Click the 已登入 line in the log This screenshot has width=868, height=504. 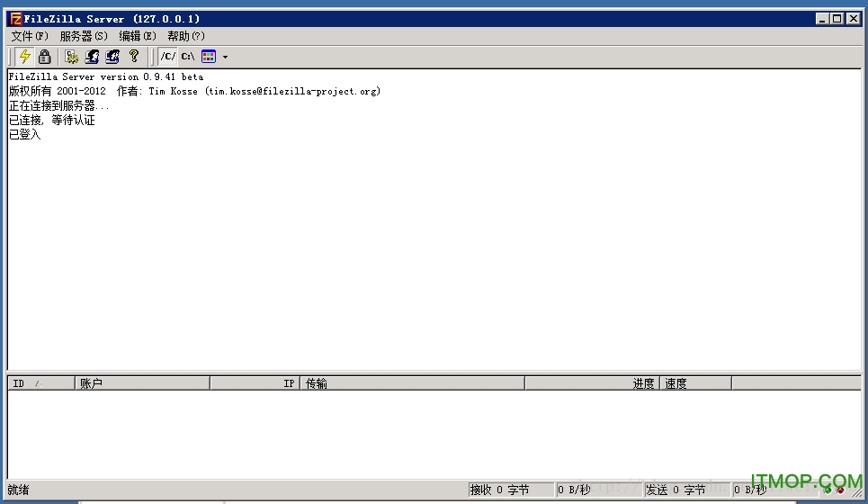25,135
